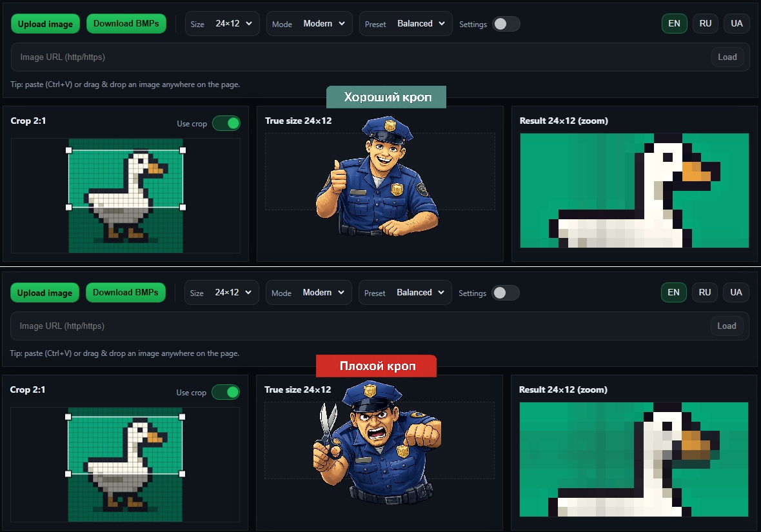Image resolution: width=761 pixels, height=532 pixels.
Task: Open the Mode dropdown set to Modern
Action: pos(309,23)
